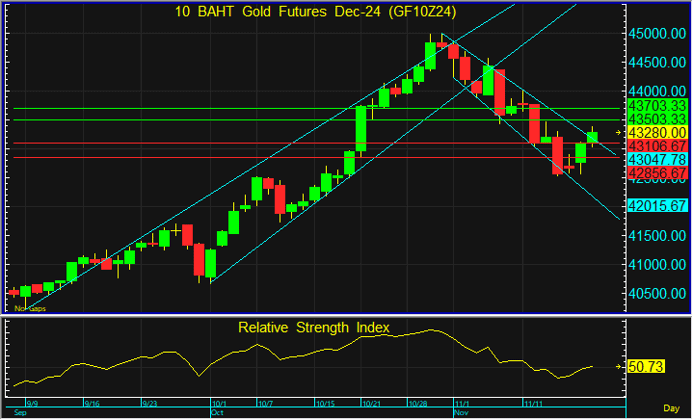The width and height of the screenshot is (693, 420).
Task: Click the yellow arrow beside RSI 50.73
Action: click(618, 367)
